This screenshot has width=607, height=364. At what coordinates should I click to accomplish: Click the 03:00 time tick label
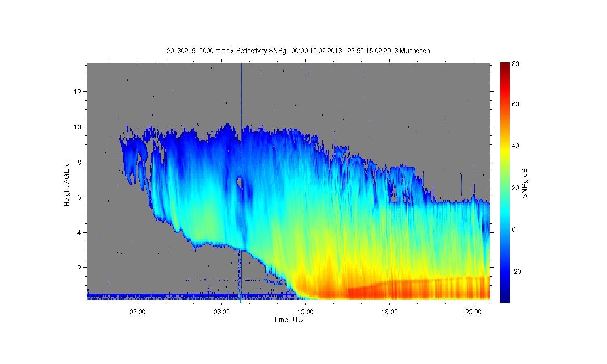[x=138, y=312]
